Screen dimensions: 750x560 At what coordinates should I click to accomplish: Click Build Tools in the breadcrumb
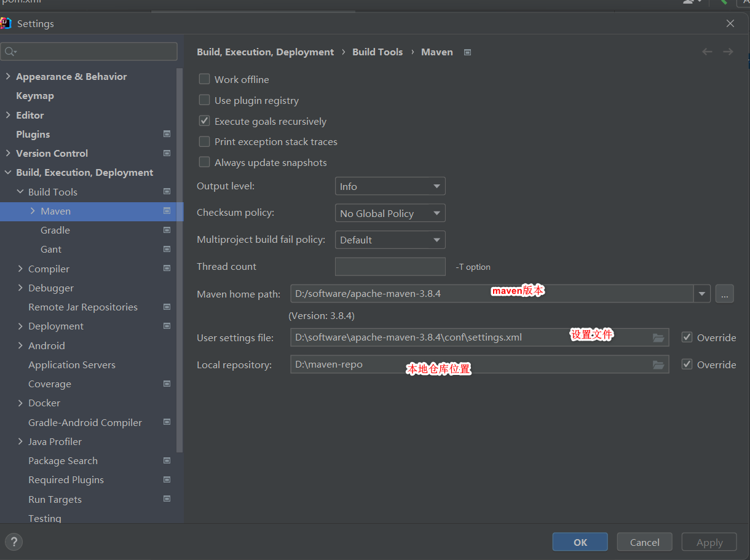(377, 52)
